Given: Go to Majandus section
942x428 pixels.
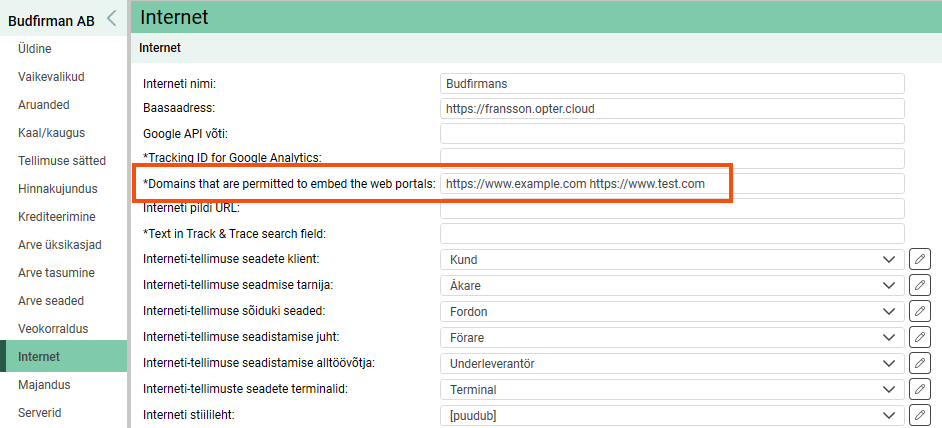Looking at the screenshot, I should (x=44, y=384).
